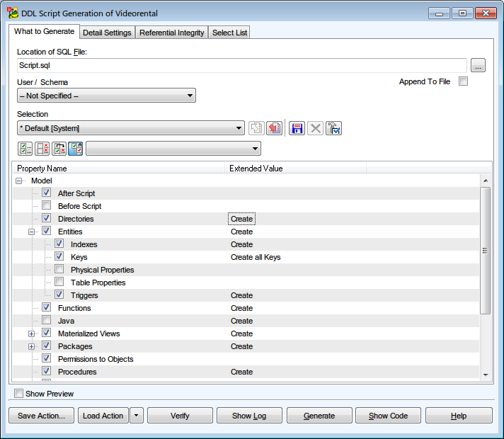Click the deselect all icon with red X marks
Screen dimensions: 504x439
point(42,149)
